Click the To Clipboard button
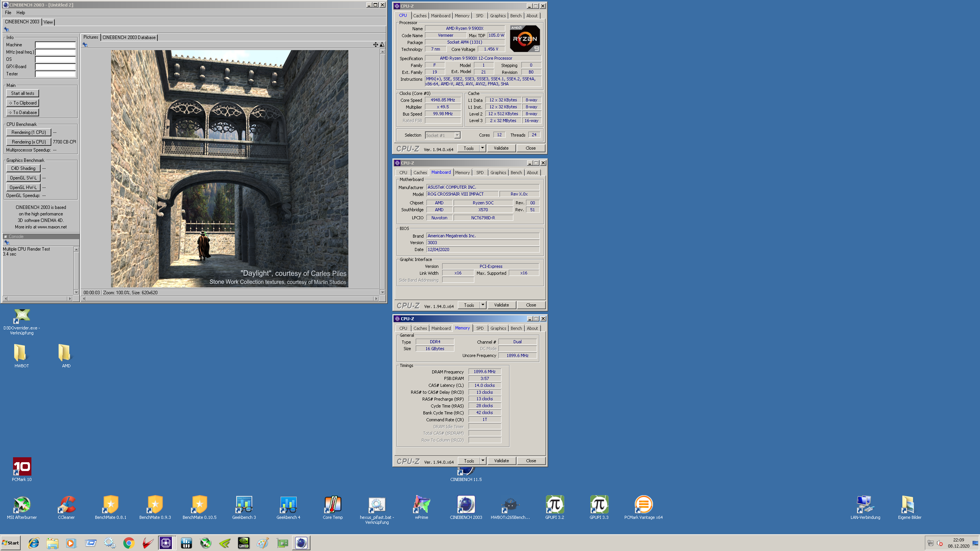This screenshot has width=980, height=551. [23, 103]
